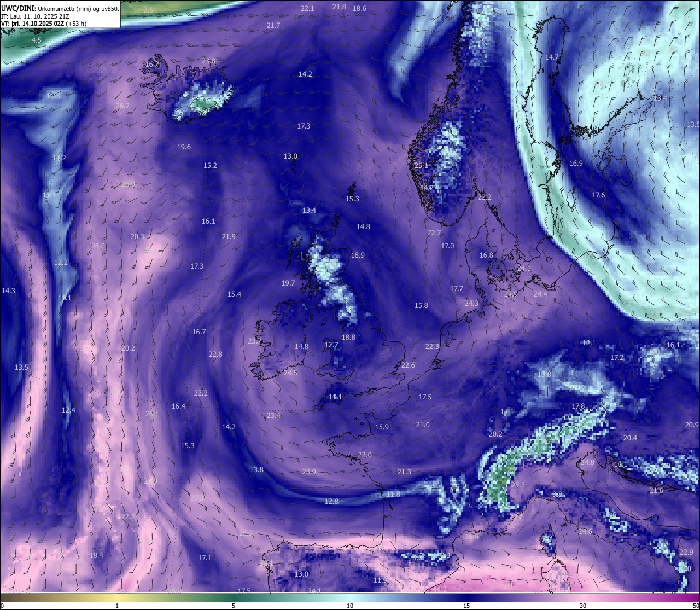The image size is (700, 610).
Task: Click the 17.7 value on the map
Action: (457, 288)
